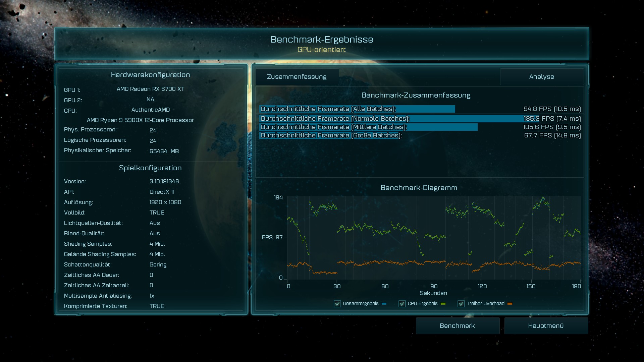Click the 150 seconds mark on chart axis
Viewport: 644px width, 362px height.
click(531, 286)
